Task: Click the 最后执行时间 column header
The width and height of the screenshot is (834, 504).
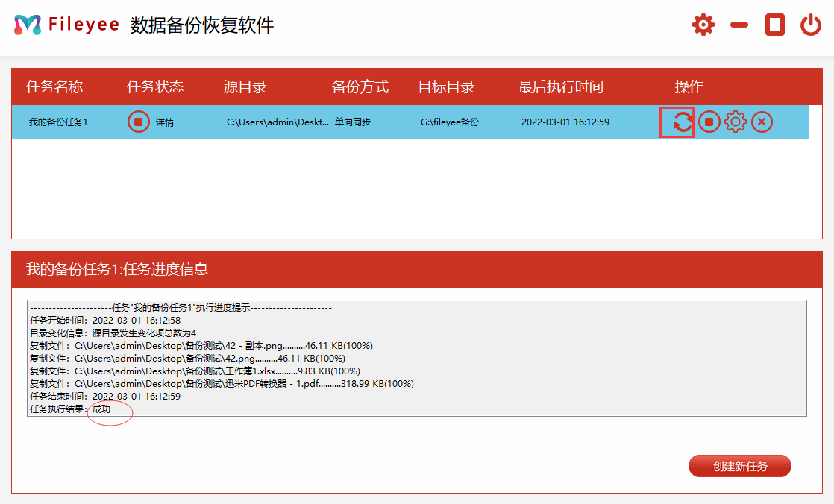Action: point(560,87)
